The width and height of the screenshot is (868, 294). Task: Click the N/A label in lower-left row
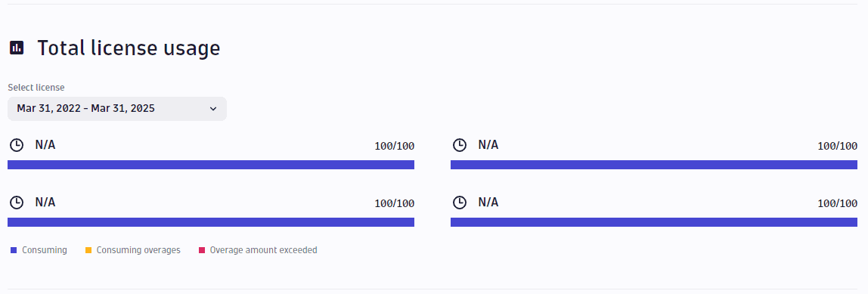[x=45, y=202]
